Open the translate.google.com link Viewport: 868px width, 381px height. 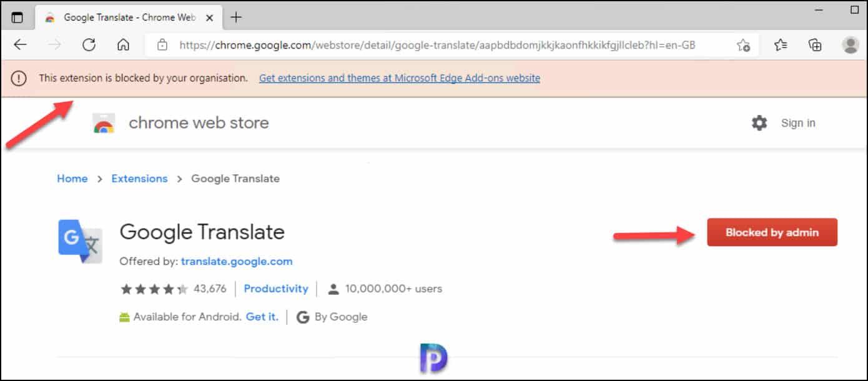tap(236, 261)
